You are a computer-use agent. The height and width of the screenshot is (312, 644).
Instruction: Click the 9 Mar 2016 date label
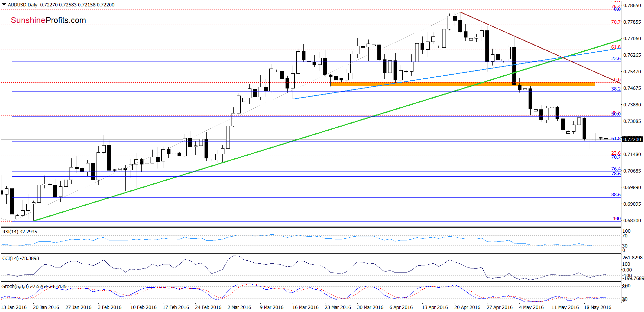point(272,307)
